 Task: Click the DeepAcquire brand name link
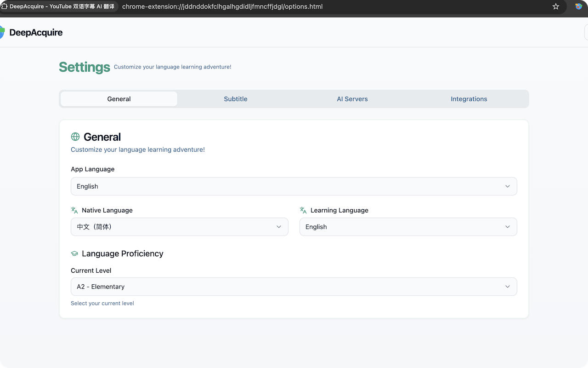[x=36, y=32]
